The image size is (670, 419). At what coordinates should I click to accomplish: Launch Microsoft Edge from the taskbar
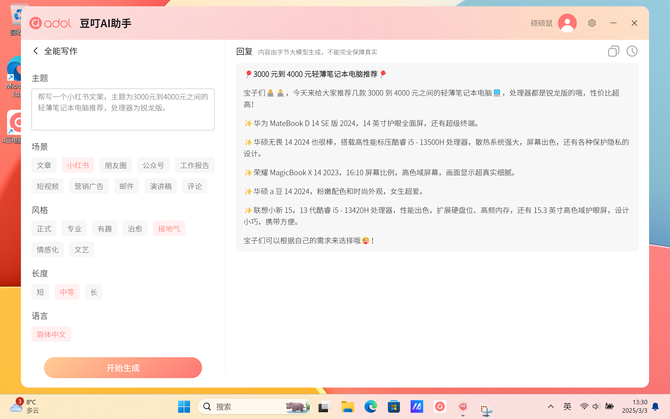pyautogui.click(x=370, y=407)
